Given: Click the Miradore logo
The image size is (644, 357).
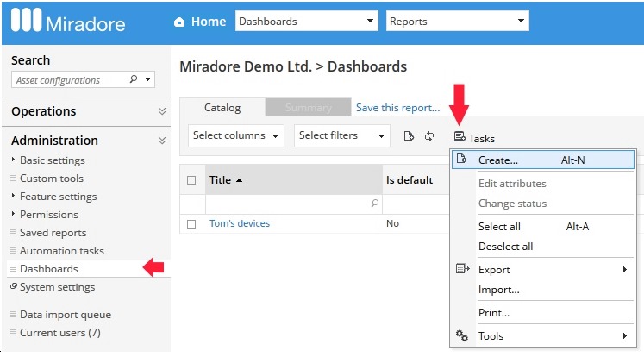Looking at the screenshot, I should tap(68, 21).
